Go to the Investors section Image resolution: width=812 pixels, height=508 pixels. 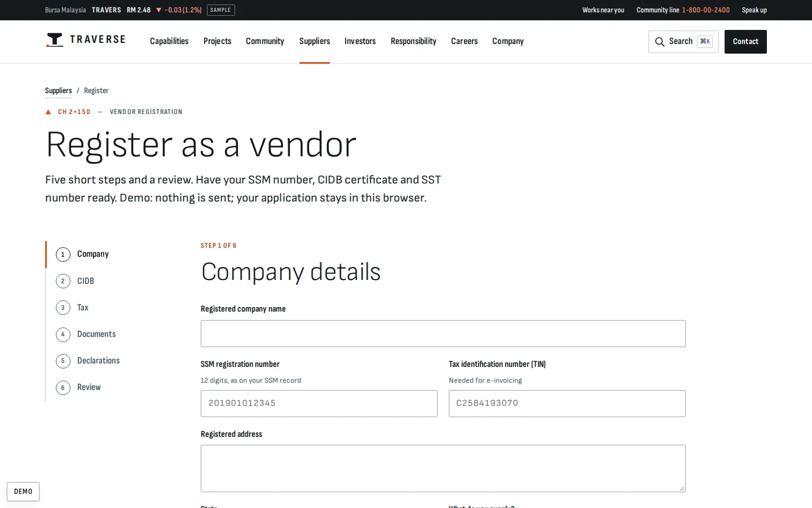click(360, 41)
